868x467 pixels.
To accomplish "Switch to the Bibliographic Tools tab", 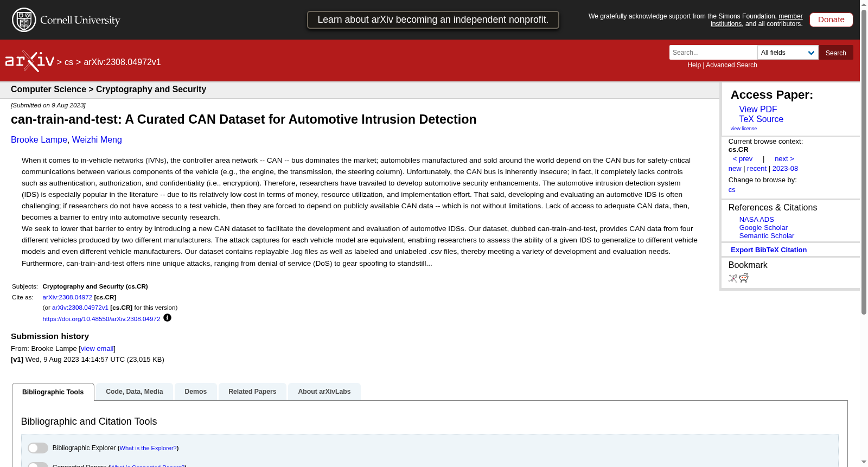I will click(x=53, y=392).
